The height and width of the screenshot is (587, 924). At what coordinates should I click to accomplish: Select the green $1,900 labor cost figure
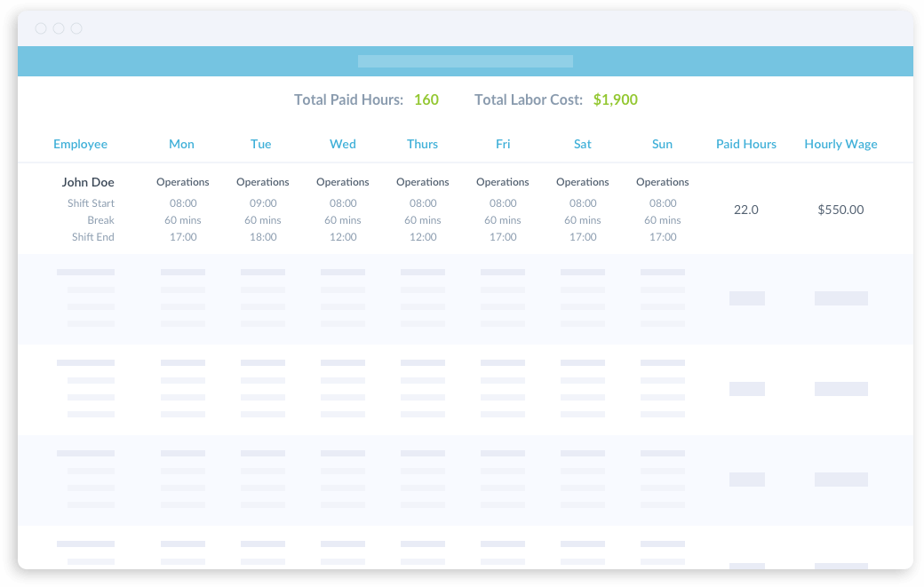tap(616, 99)
